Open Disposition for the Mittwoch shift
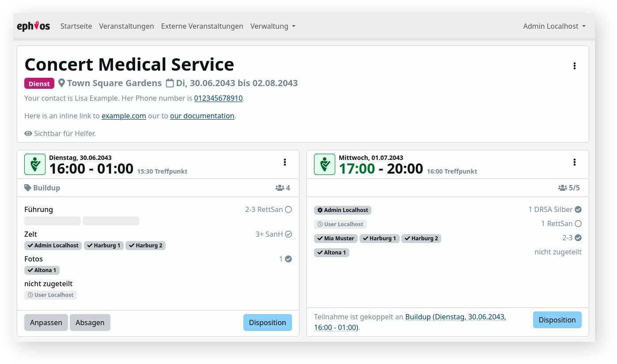The width and height of the screenshot is (617, 364). point(557,320)
